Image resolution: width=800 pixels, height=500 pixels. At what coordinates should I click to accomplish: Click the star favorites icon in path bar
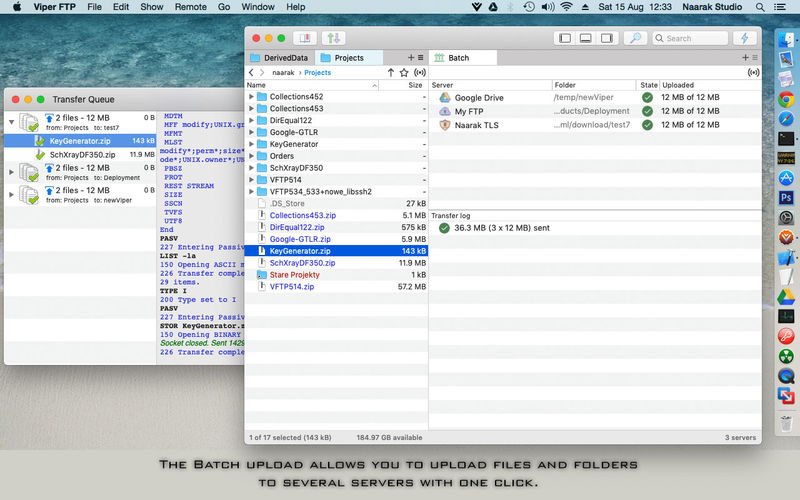click(404, 73)
